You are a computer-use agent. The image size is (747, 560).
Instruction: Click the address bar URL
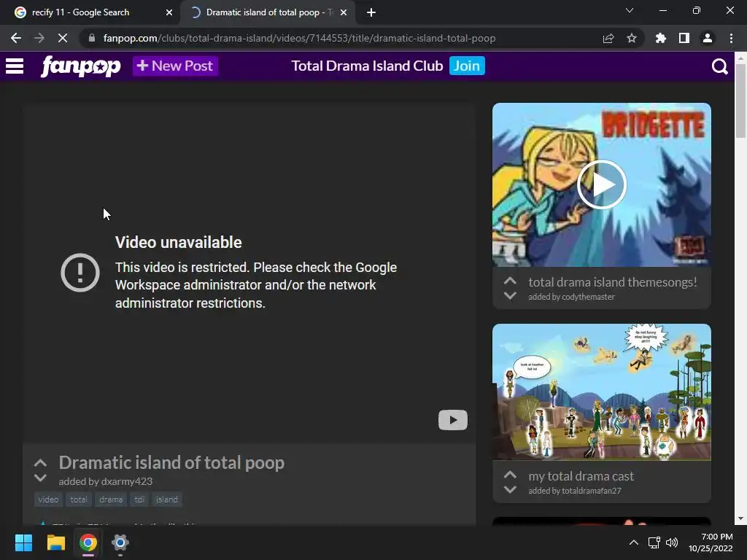(x=299, y=38)
